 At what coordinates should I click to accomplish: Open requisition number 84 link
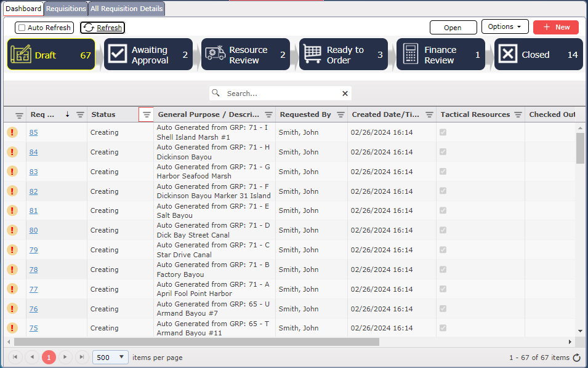[x=33, y=152]
